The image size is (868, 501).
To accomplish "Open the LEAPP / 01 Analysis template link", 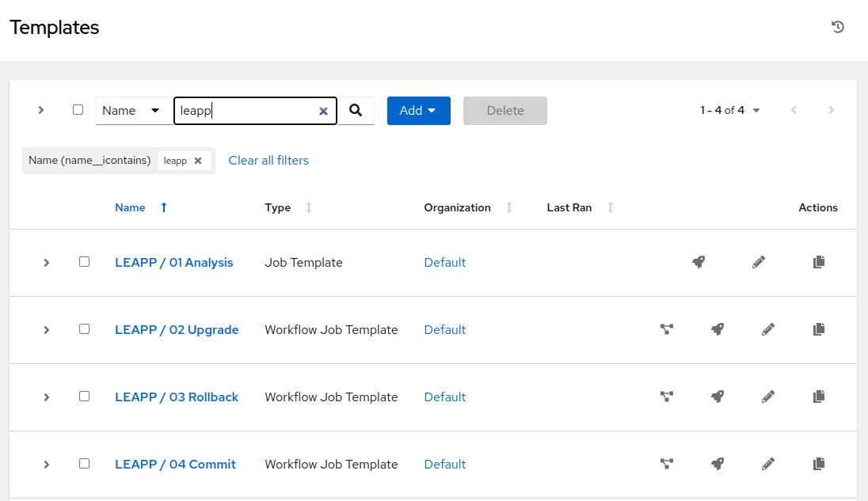I will (x=173, y=263).
